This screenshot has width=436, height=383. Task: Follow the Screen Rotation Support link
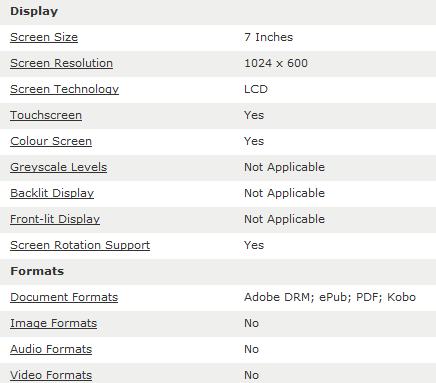tap(80, 245)
